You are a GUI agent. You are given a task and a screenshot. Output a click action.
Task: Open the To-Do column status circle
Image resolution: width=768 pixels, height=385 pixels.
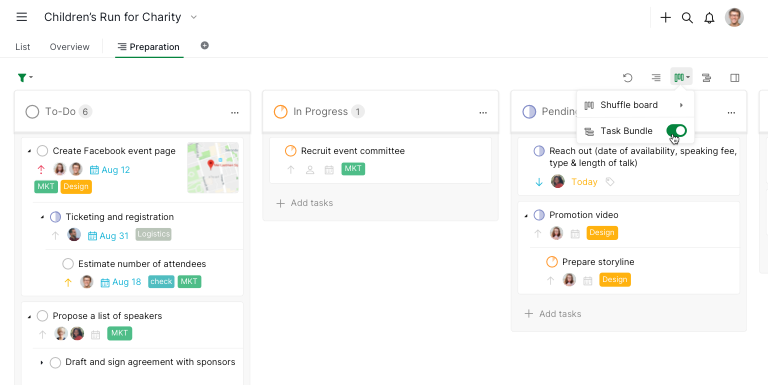(x=32, y=112)
